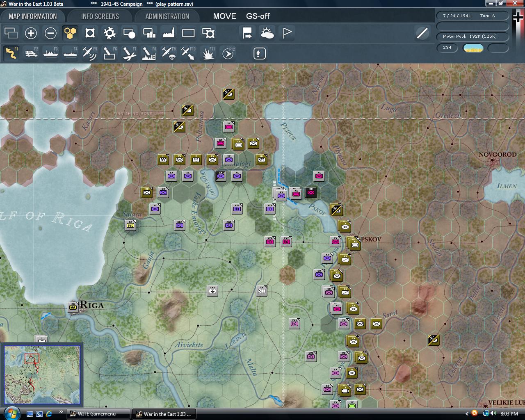Select F2 rail movement mode icon
This screenshot has height=420, width=525.
(31, 53)
